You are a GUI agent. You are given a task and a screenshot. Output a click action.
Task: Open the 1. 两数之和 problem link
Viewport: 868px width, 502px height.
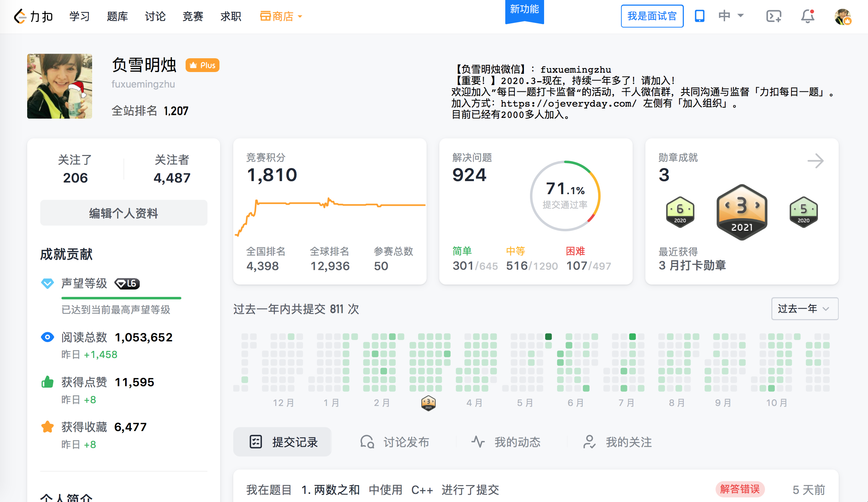pyautogui.click(x=330, y=490)
